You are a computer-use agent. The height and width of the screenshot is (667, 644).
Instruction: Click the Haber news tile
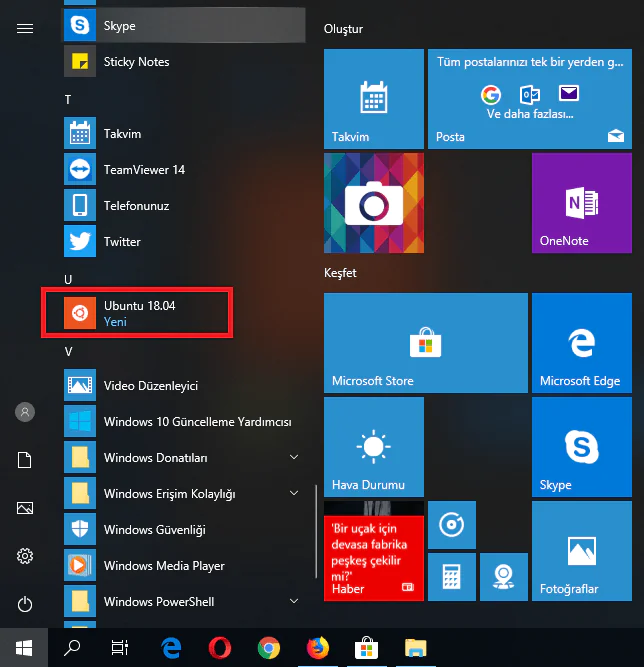pyautogui.click(x=374, y=552)
